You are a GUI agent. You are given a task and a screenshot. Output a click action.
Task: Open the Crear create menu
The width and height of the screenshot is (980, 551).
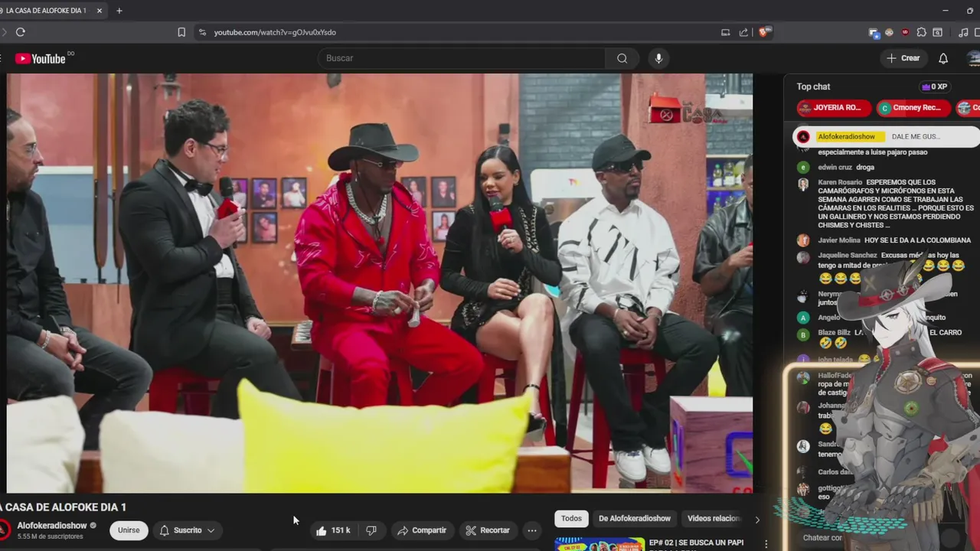click(903, 58)
